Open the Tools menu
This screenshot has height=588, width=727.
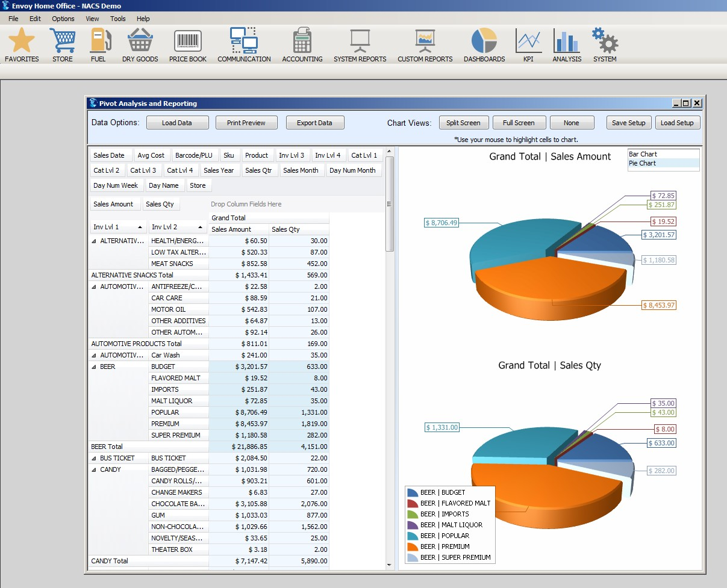(x=117, y=19)
